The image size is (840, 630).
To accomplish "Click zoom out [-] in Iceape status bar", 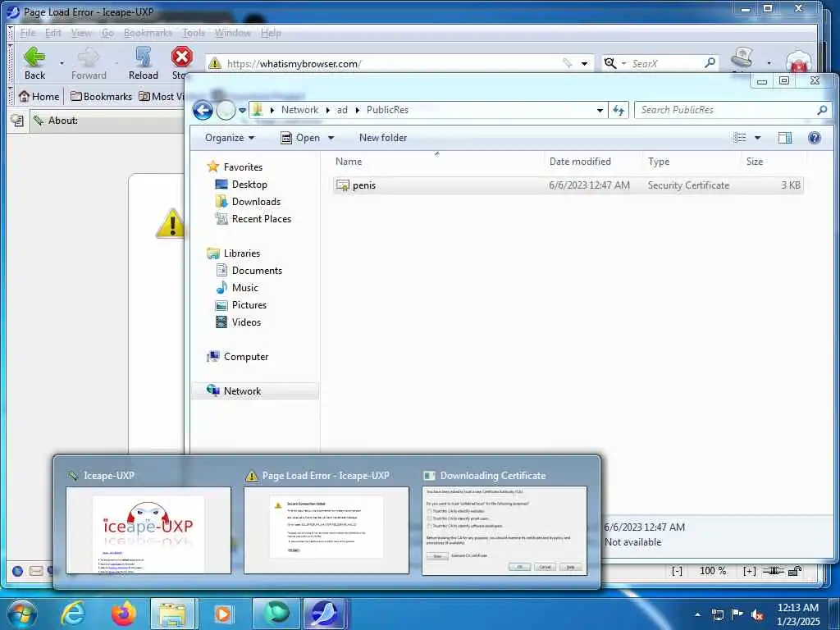I will click(677, 571).
